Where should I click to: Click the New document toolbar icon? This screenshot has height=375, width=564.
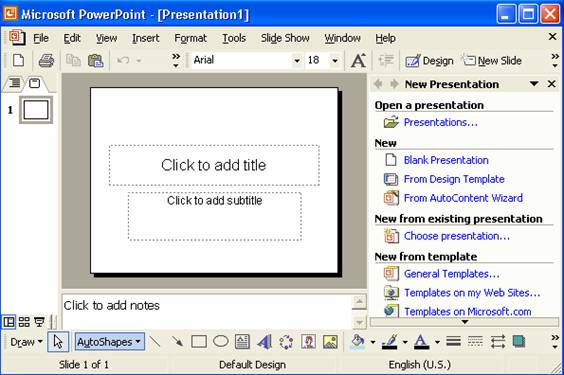[18, 60]
